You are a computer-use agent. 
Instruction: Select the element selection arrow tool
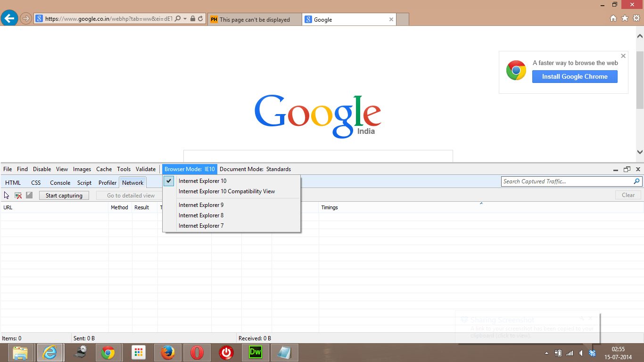(6, 195)
